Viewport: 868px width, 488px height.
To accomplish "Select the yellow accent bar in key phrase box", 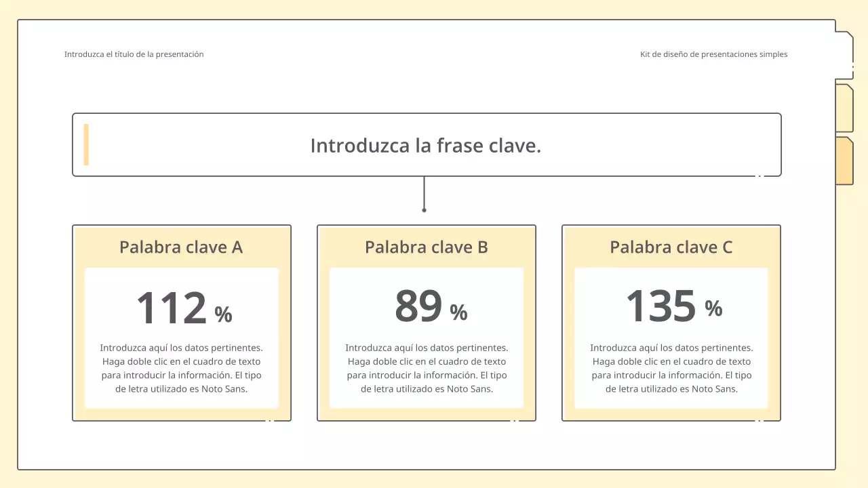I will (x=86, y=144).
